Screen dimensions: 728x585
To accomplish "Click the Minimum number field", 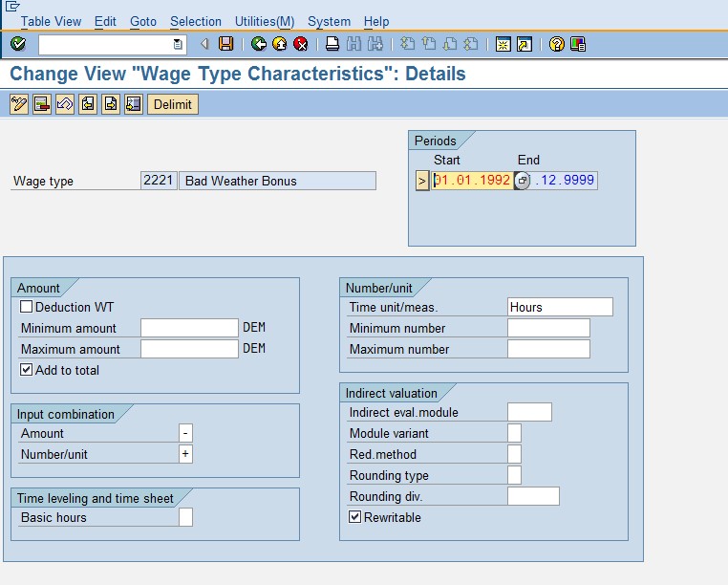I will point(548,328).
